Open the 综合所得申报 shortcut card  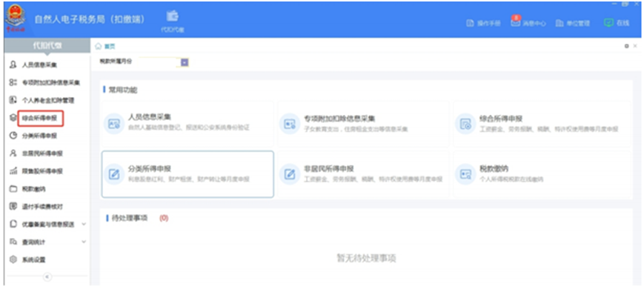[x=542, y=124]
